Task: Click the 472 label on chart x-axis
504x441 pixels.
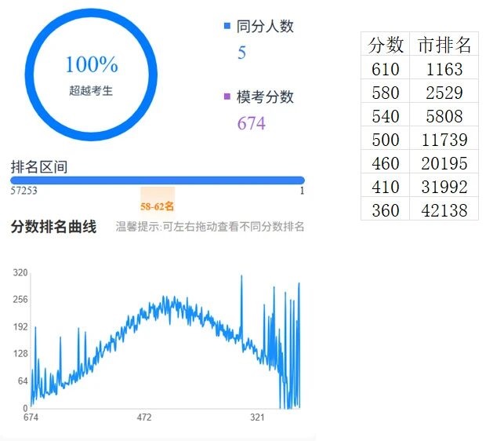Action: [144, 417]
